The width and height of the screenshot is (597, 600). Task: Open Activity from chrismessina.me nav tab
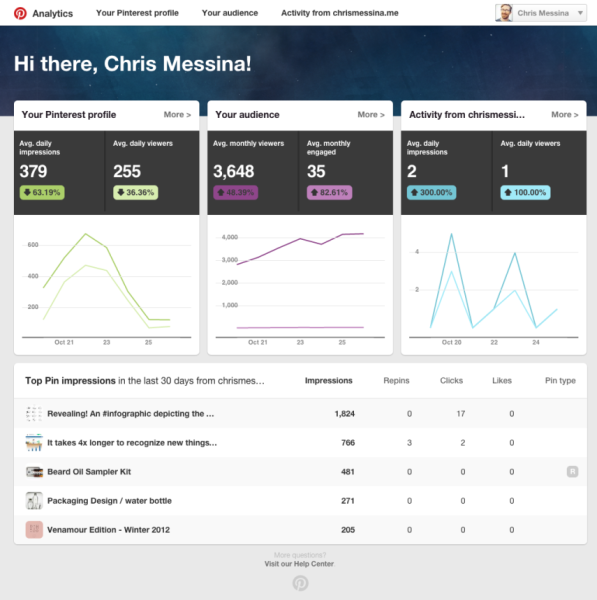pyautogui.click(x=339, y=13)
